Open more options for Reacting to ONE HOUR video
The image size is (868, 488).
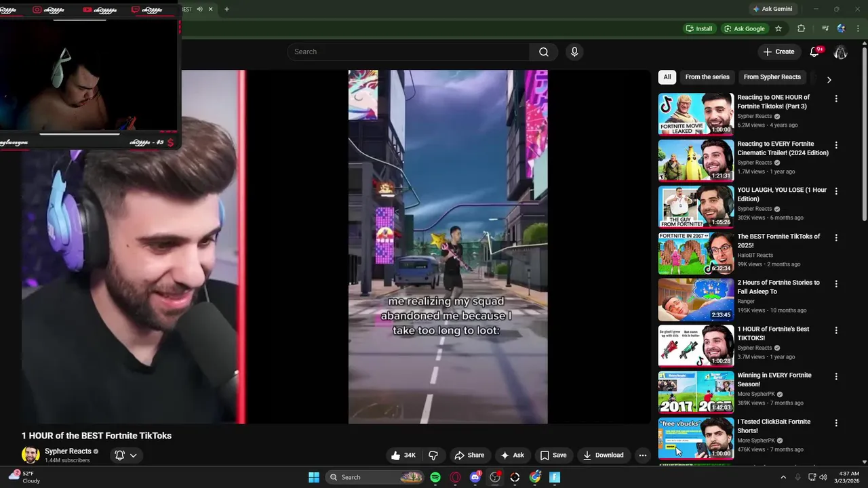(x=836, y=99)
